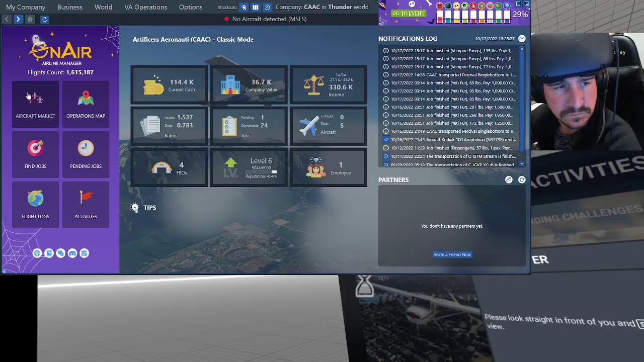Click the home navigation icon
The height and width of the screenshot is (362, 644).
coord(30,19)
